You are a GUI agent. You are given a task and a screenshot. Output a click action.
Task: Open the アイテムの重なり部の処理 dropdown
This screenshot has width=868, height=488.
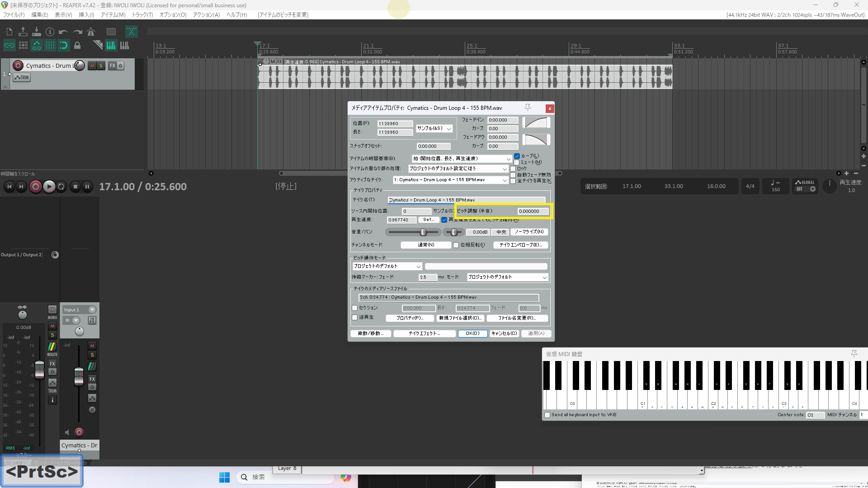click(458, 169)
